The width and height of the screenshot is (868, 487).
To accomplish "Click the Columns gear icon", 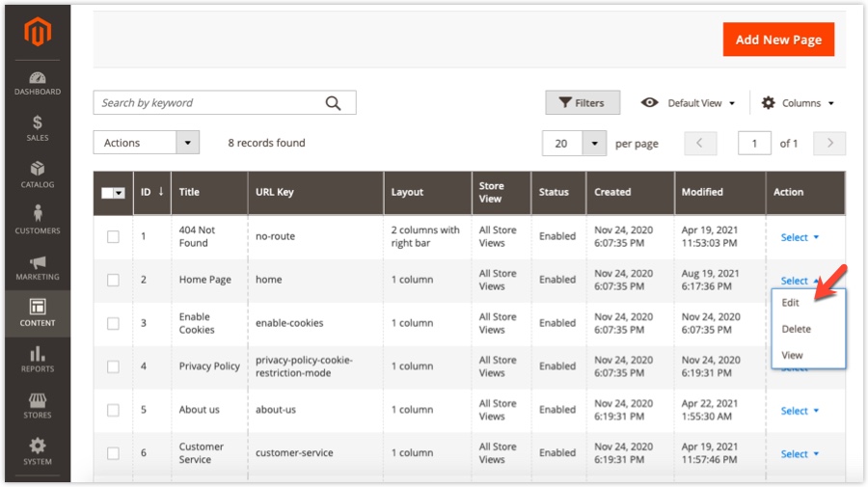I will tap(768, 103).
